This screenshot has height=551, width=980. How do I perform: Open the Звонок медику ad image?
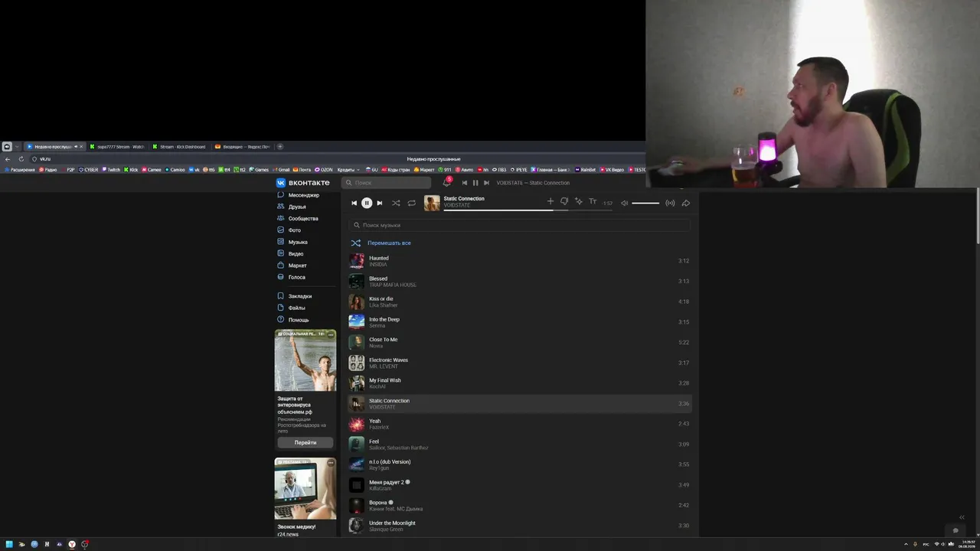305,488
